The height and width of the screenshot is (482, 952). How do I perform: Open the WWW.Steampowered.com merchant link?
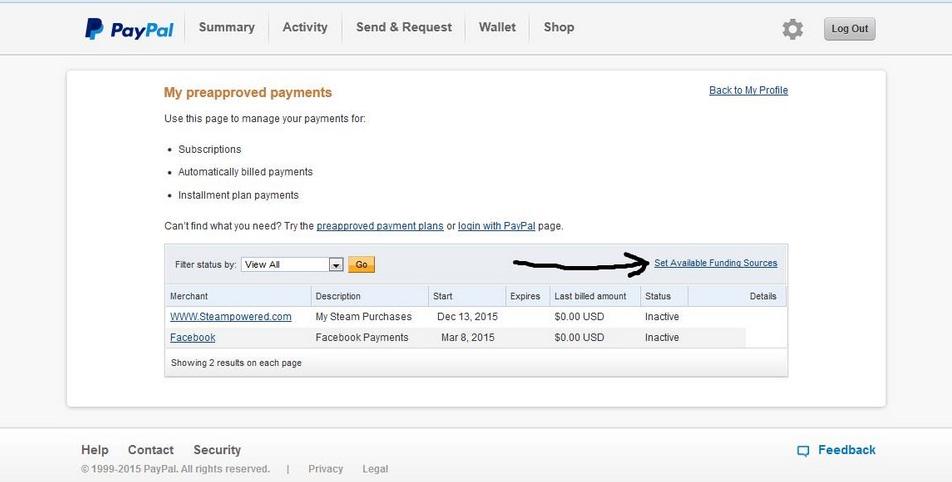click(231, 317)
